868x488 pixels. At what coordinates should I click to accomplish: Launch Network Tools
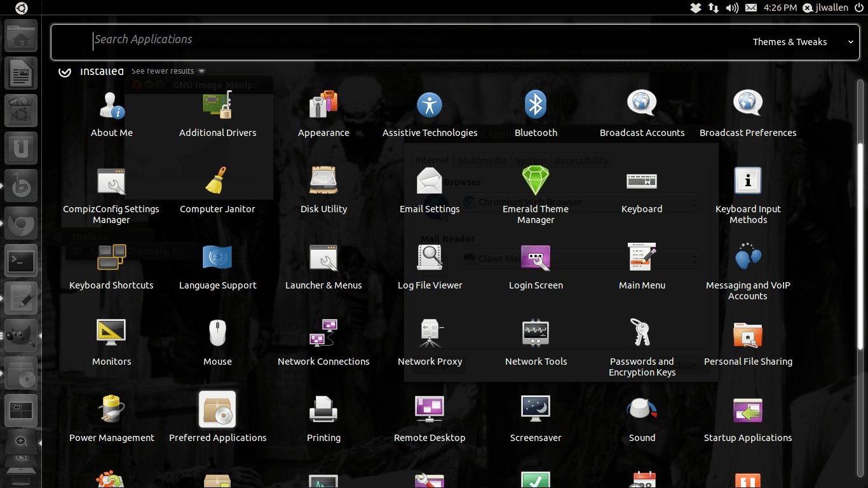click(536, 333)
